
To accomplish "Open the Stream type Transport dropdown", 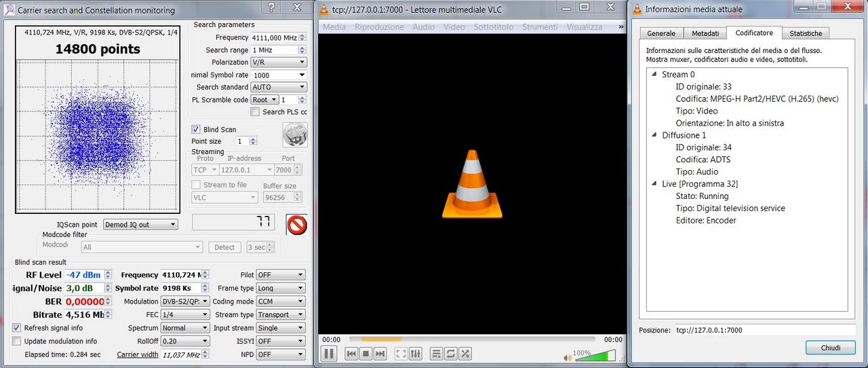I will (280, 314).
